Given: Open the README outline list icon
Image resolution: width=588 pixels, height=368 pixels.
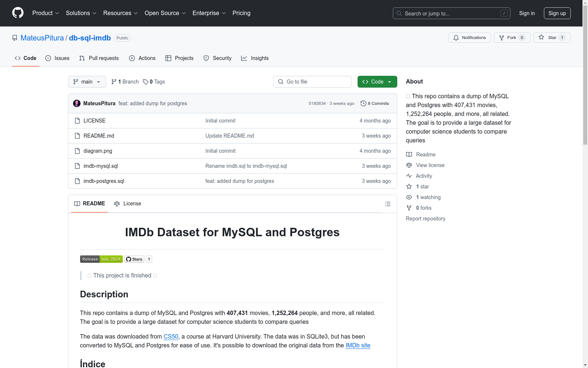Looking at the screenshot, I should click(387, 204).
